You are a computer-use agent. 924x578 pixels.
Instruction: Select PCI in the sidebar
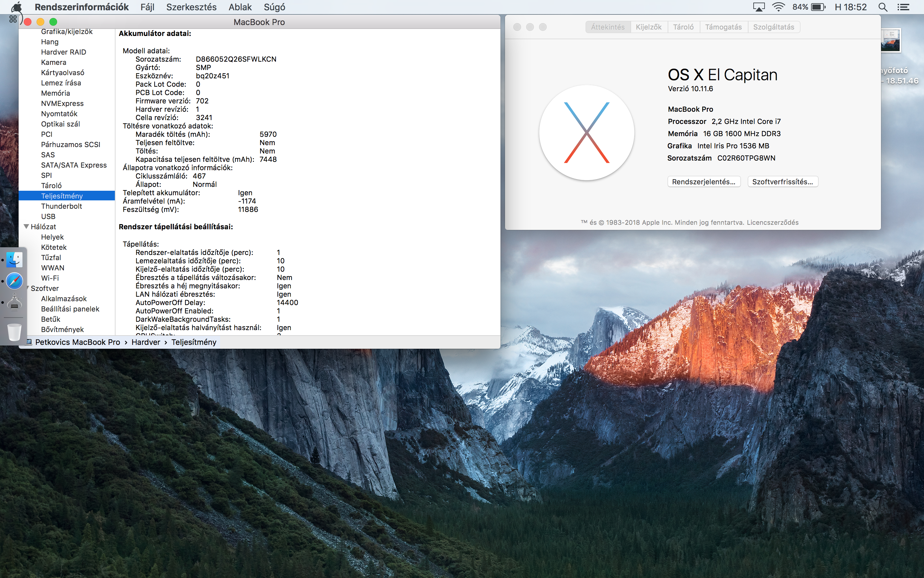[x=67, y=134]
